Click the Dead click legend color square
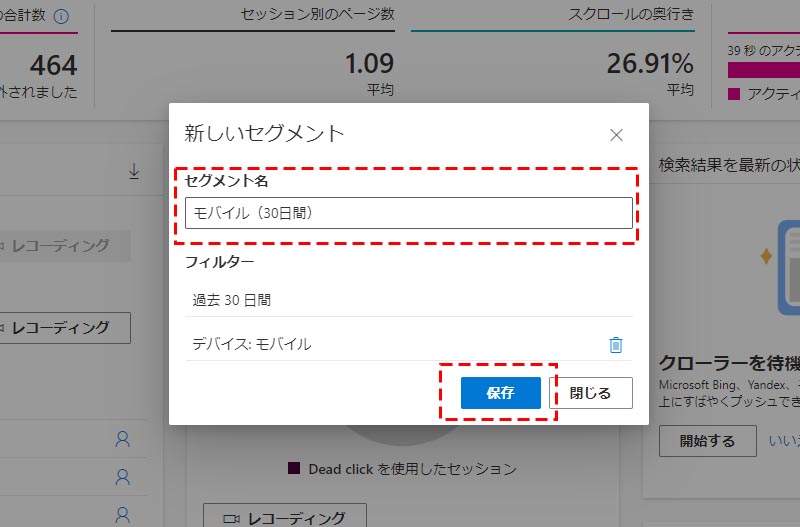The width and height of the screenshot is (800, 527). click(x=293, y=469)
